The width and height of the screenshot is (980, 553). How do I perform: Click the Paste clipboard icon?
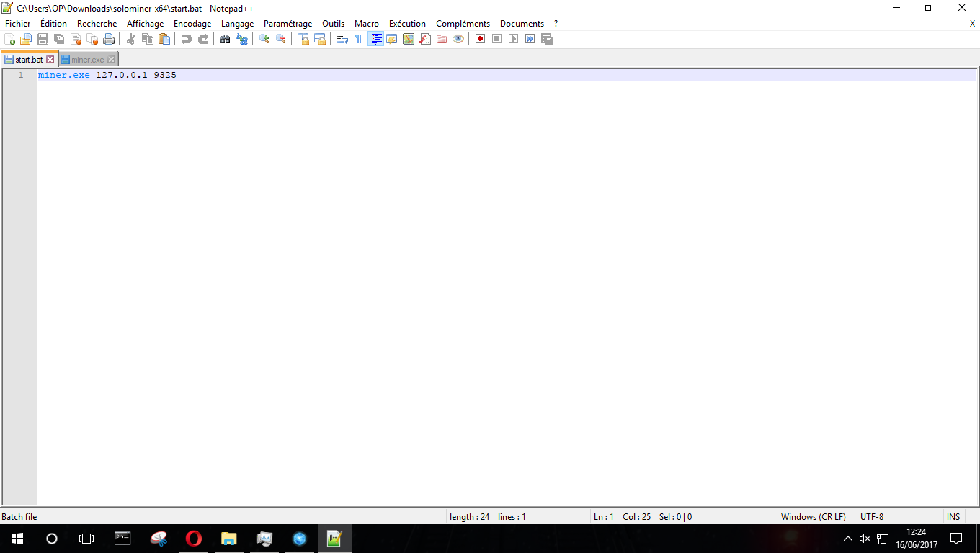pos(164,39)
